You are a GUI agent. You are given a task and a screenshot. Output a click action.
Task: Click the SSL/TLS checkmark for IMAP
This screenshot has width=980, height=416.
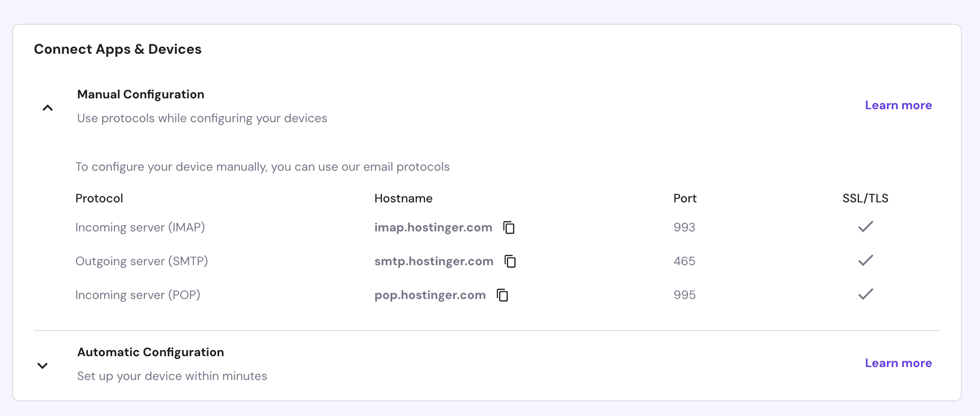click(866, 227)
